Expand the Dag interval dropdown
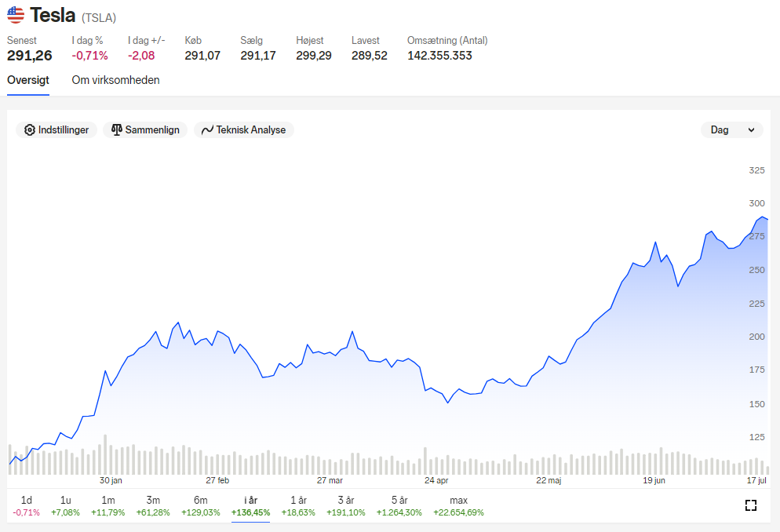The image size is (780, 532). (732, 129)
